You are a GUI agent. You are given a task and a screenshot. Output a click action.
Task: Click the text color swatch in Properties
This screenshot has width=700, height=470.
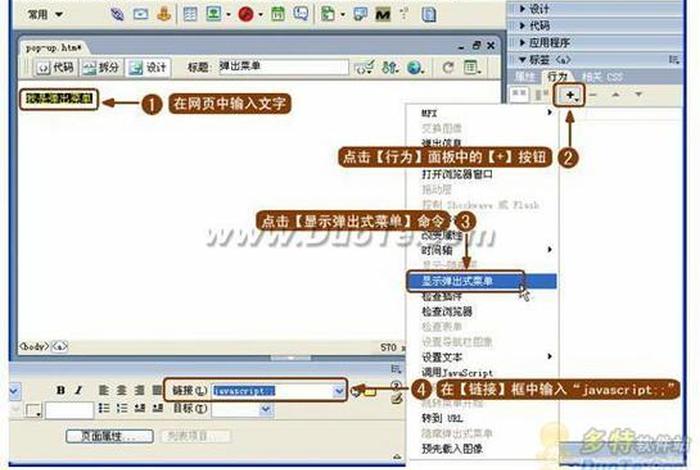(x=34, y=410)
